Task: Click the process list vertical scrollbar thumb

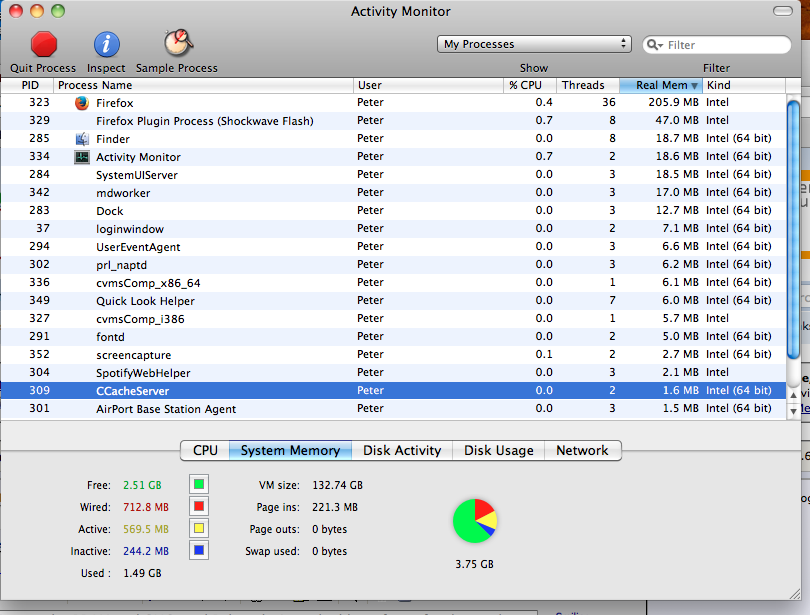Action: [793, 229]
